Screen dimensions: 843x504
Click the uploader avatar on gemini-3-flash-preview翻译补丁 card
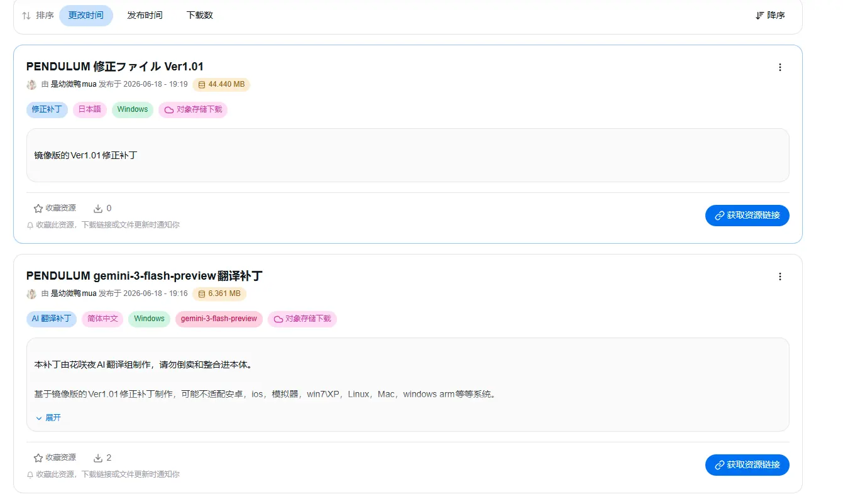pos(31,293)
